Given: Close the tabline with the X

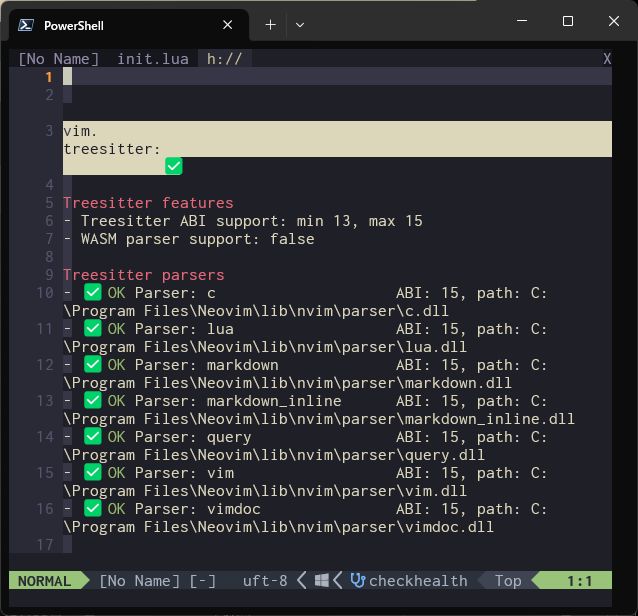Looking at the screenshot, I should pyautogui.click(x=606, y=59).
